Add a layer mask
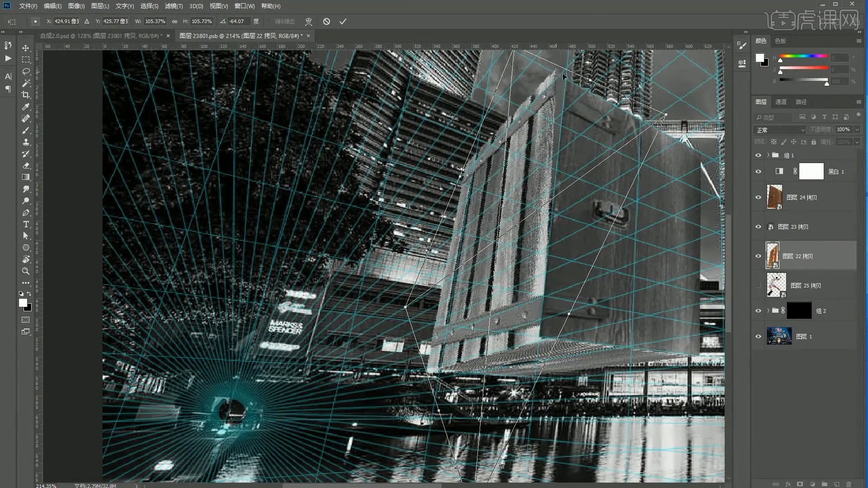 800,484
